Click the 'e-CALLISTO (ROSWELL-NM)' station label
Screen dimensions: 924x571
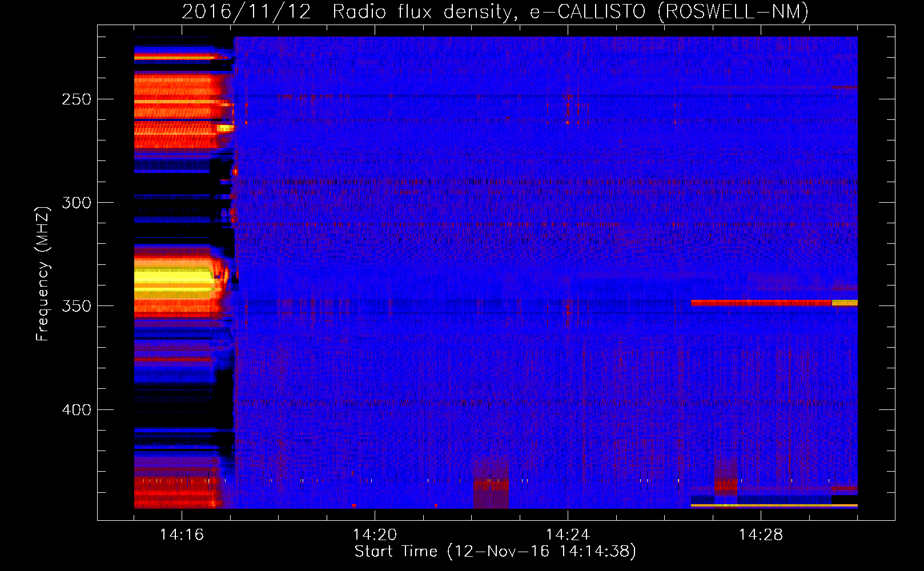click(x=669, y=11)
